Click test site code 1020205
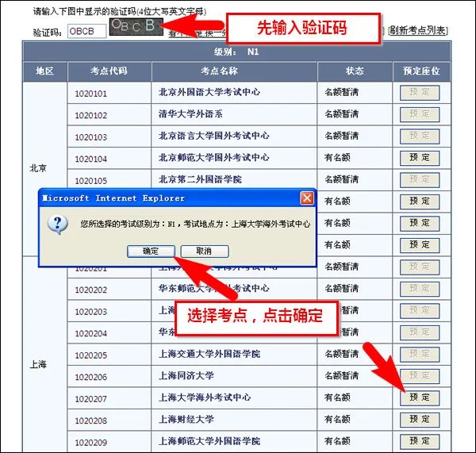The height and width of the screenshot is (453, 476). (90, 355)
